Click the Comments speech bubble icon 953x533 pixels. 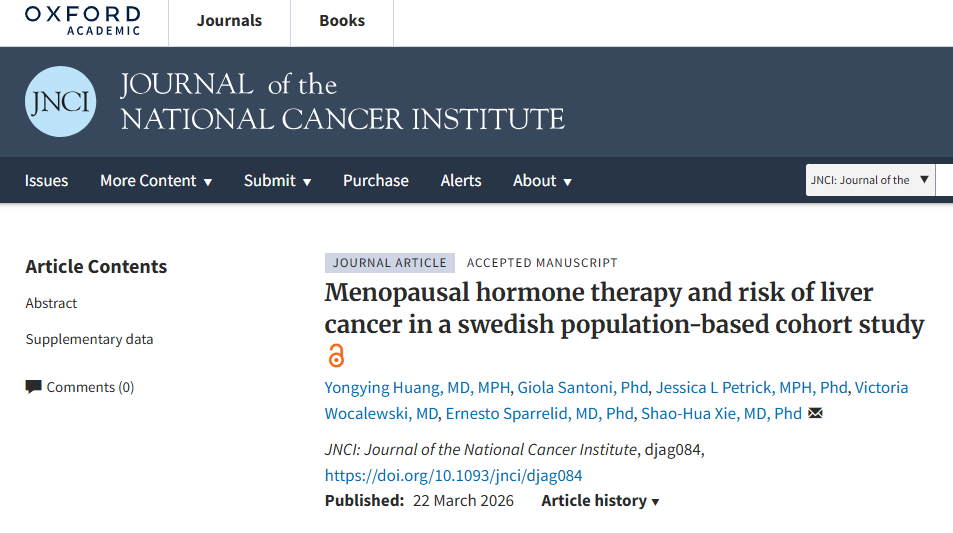34,387
